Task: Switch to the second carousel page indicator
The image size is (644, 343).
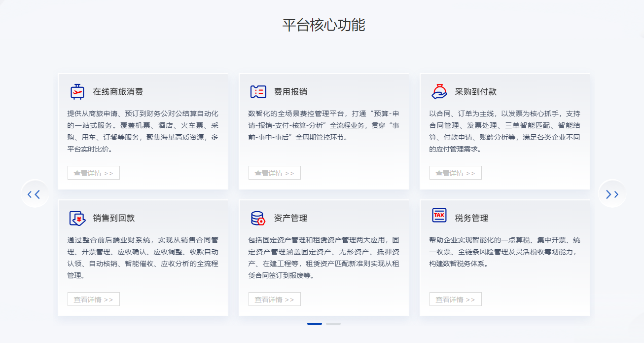Action: (x=333, y=324)
